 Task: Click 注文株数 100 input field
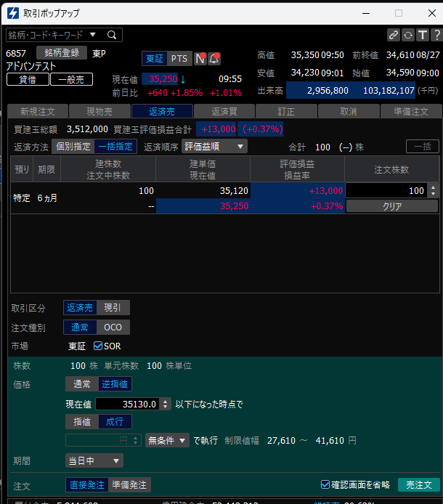(387, 190)
